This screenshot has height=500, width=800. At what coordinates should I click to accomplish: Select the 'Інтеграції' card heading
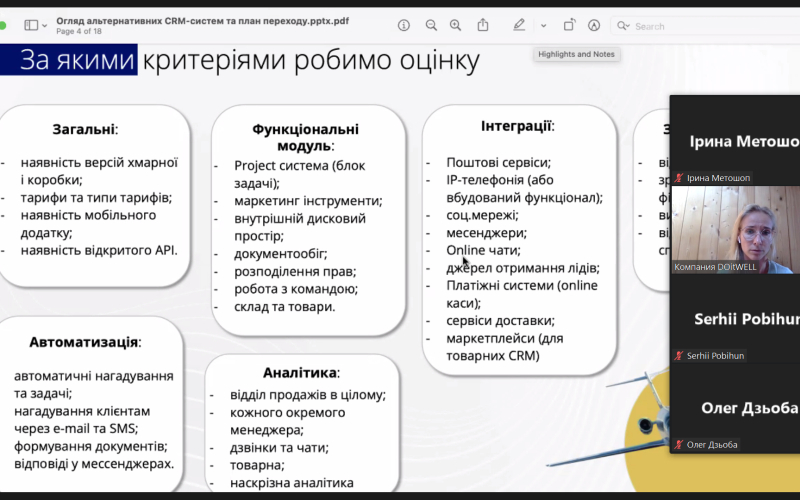point(517,126)
